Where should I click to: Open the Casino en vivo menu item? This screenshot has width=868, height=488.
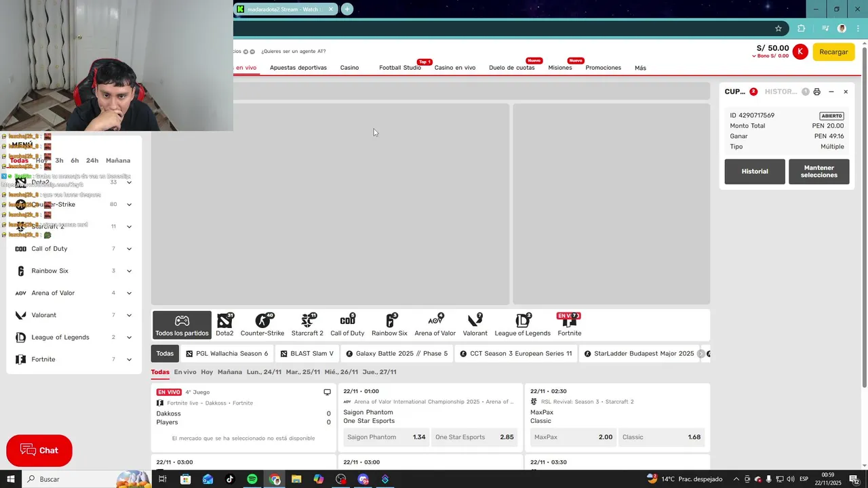pyautogui.click(x=455, y=68)
